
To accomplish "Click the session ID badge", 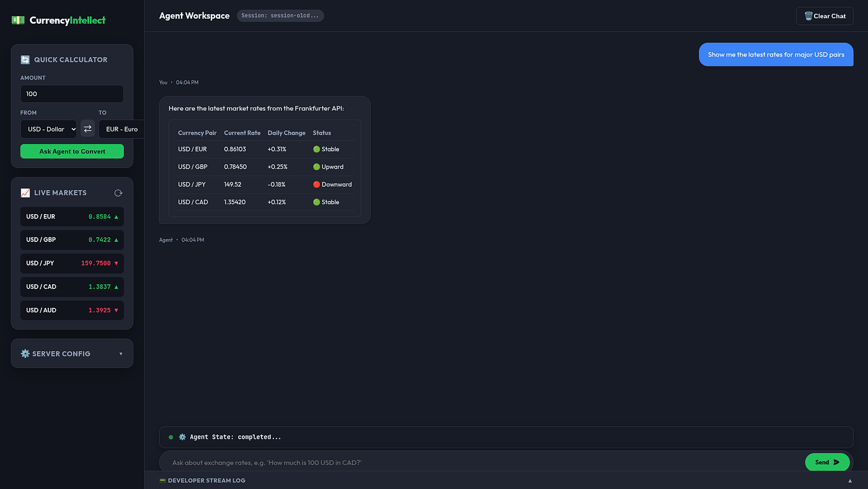I will (280, 16).
